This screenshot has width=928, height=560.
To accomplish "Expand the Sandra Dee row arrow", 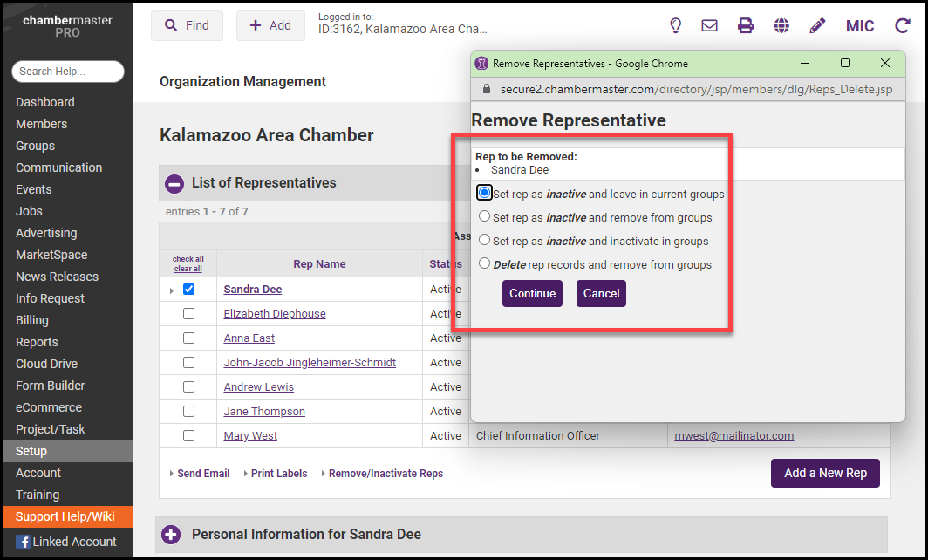I will pyautogui.click(x=171, y=290).
